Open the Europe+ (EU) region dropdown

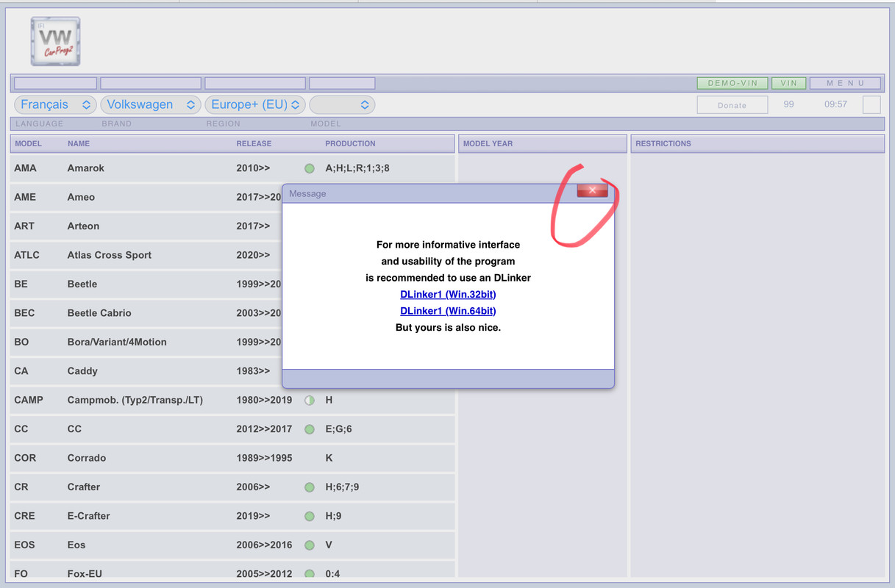[x=255, y=104]
